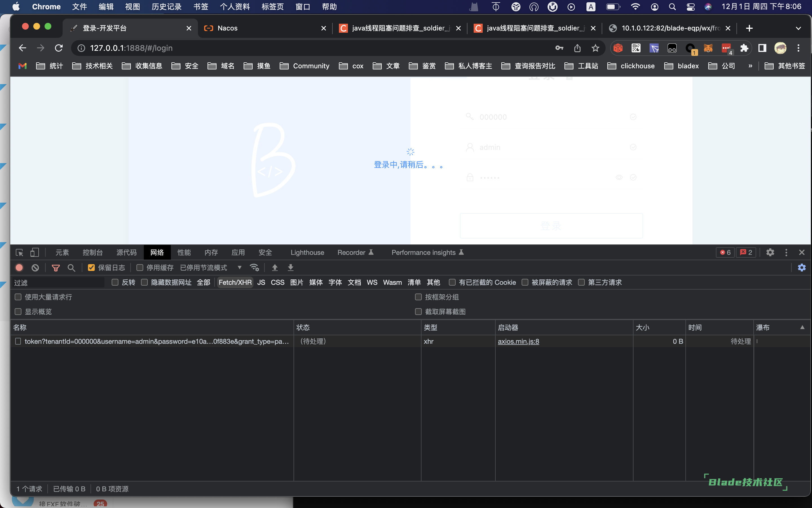Viewport: 812px width, 508px height.
Task: Toggle the Chrome side panel icon
Action: pyautogui.click(x=762, y=48)
